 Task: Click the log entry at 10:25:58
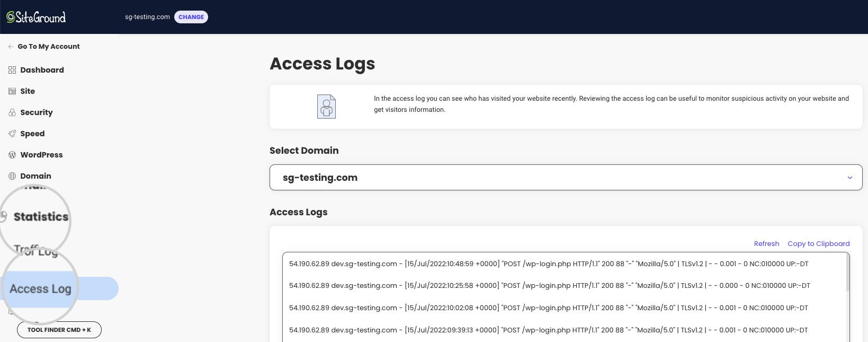(550, 285)
